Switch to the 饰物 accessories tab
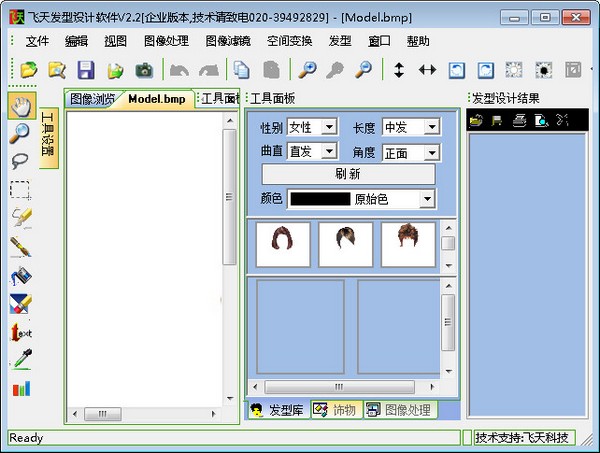 [x=335, y=409]
